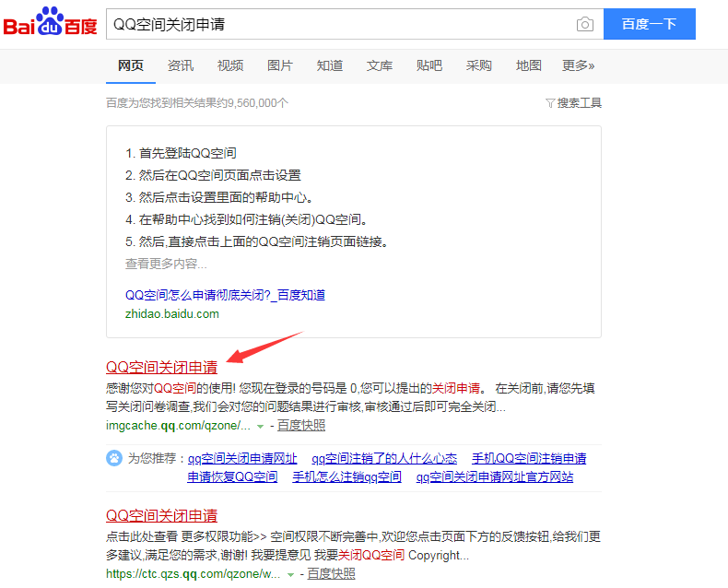Open the 采购 tab
The image size is (728, 588).
click(x=478, y=65)
